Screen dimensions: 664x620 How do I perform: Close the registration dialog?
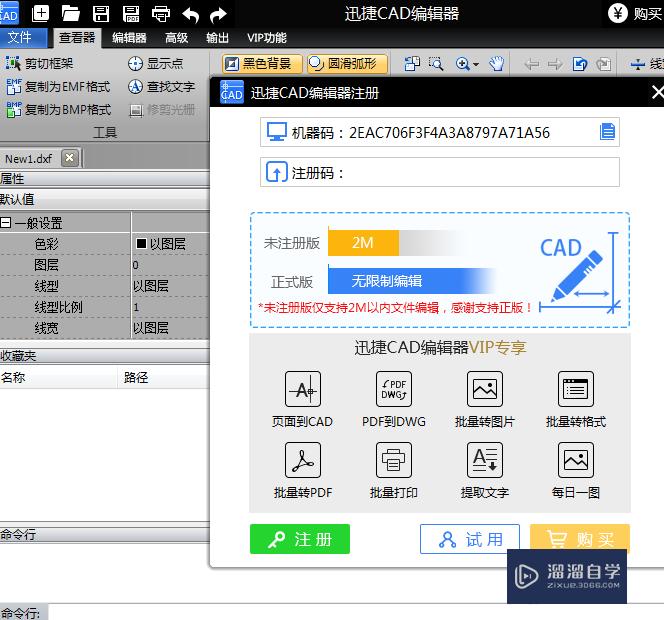point(657,92)
